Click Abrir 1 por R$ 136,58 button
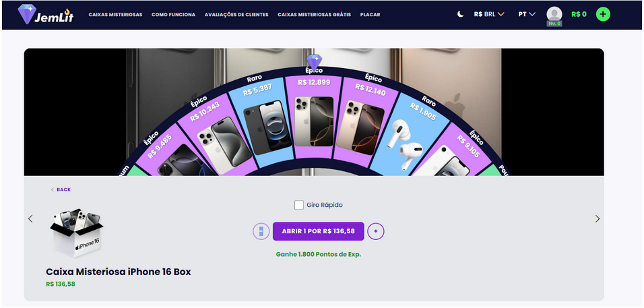 coord(319,231)
